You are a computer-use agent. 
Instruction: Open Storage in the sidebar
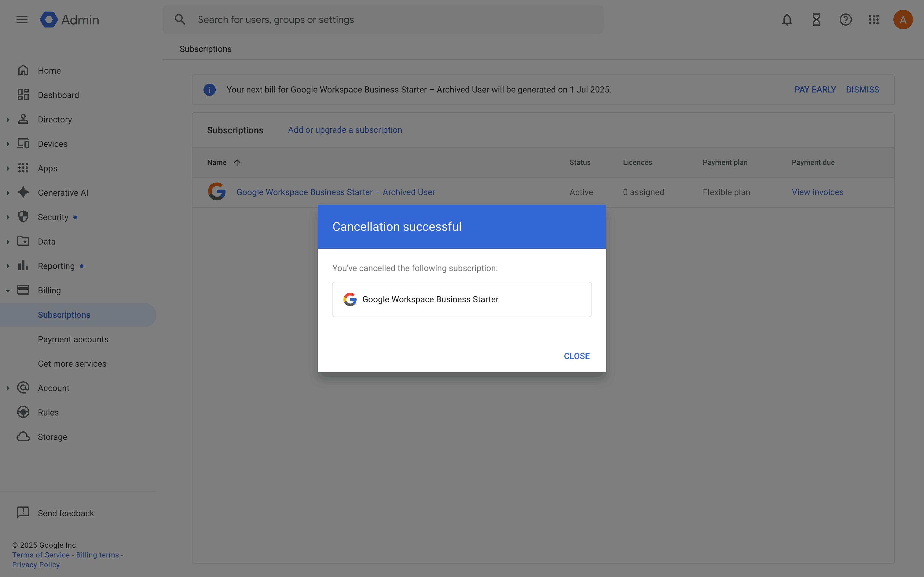tap(52, 437)
